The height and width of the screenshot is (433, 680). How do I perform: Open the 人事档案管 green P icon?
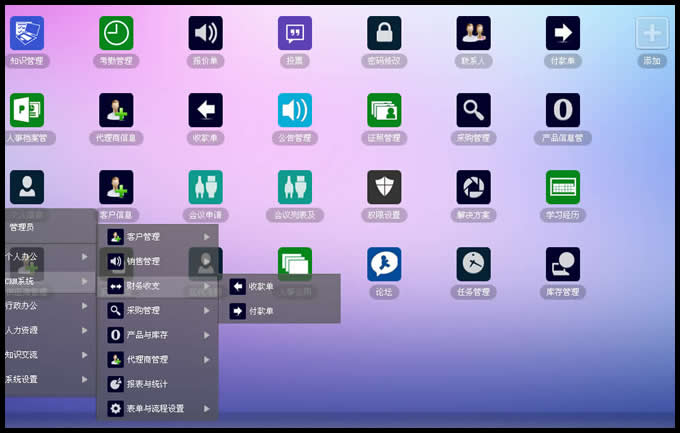(27, 110)
